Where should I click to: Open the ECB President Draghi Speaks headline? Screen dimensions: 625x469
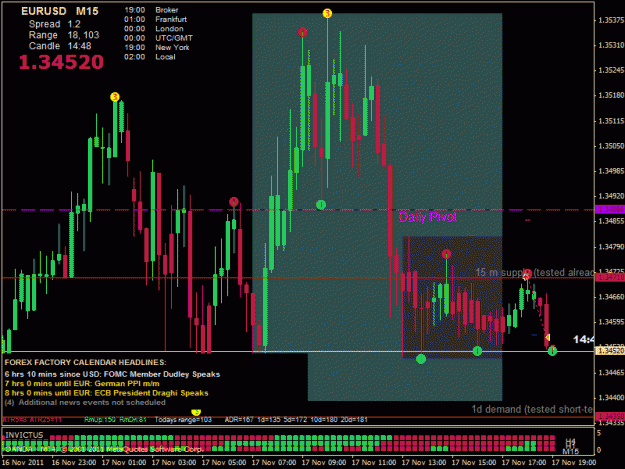tap(106, 393)
